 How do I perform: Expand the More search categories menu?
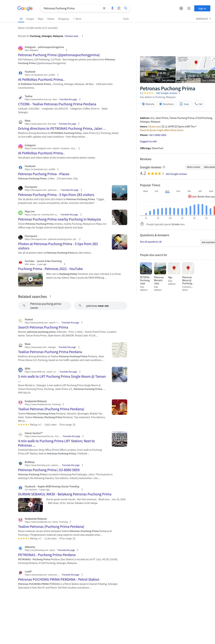(x=77, y=19)
